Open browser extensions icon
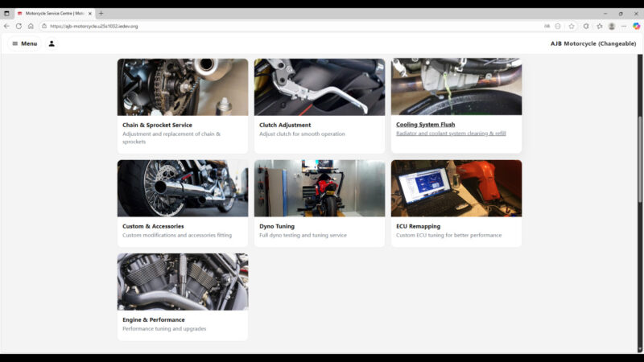 point(585,26)
